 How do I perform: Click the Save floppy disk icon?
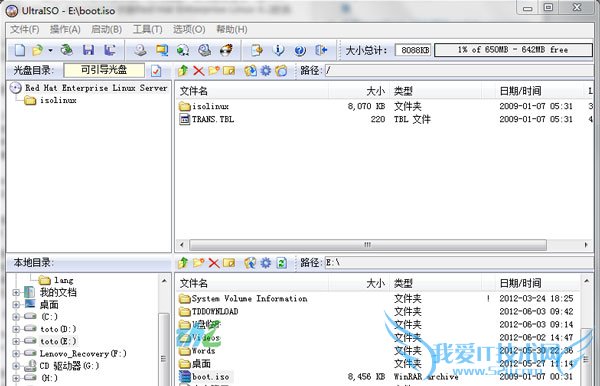point(88,50)
